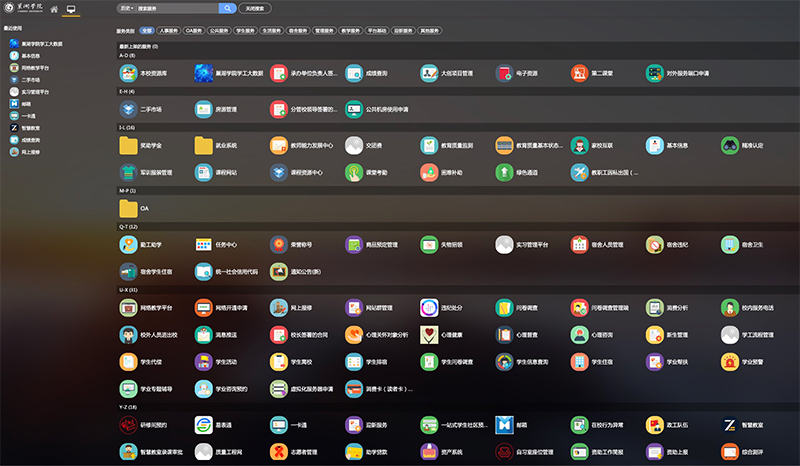Select the 全部 category filter
Screen dimensions: 800x466
point(146,31)
